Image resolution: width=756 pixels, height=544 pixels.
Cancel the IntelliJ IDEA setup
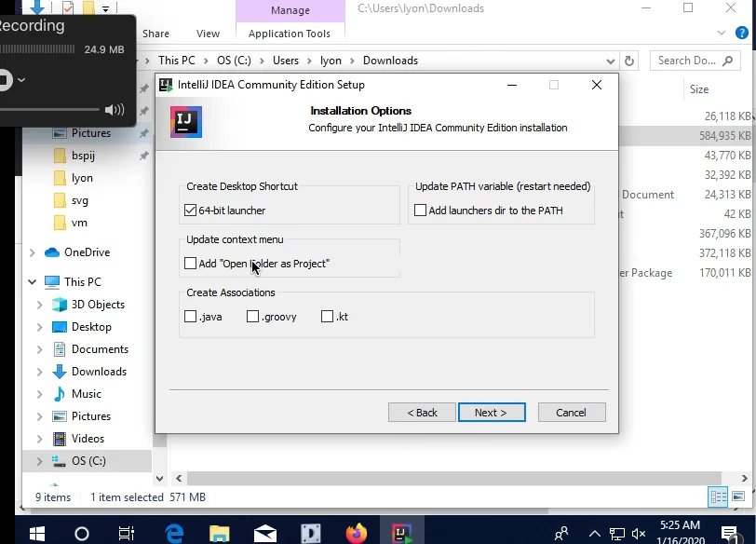click(572, 413)
